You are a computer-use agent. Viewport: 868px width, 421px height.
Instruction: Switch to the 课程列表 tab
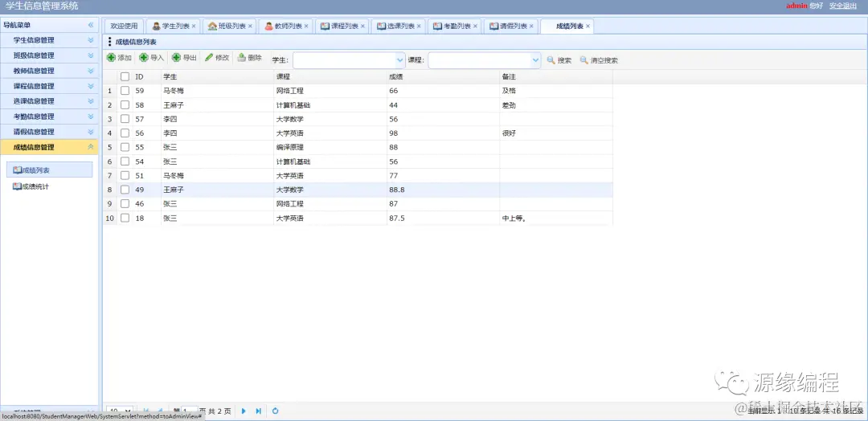pos(344,26)
